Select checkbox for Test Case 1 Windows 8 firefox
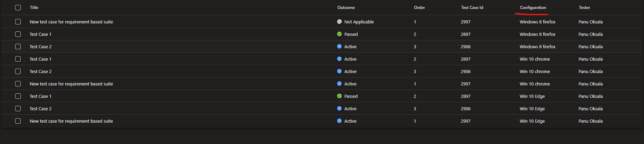Image resolution: width=644 pixels, height=144 pixels. pyautogui.click(x=18, y=34)
